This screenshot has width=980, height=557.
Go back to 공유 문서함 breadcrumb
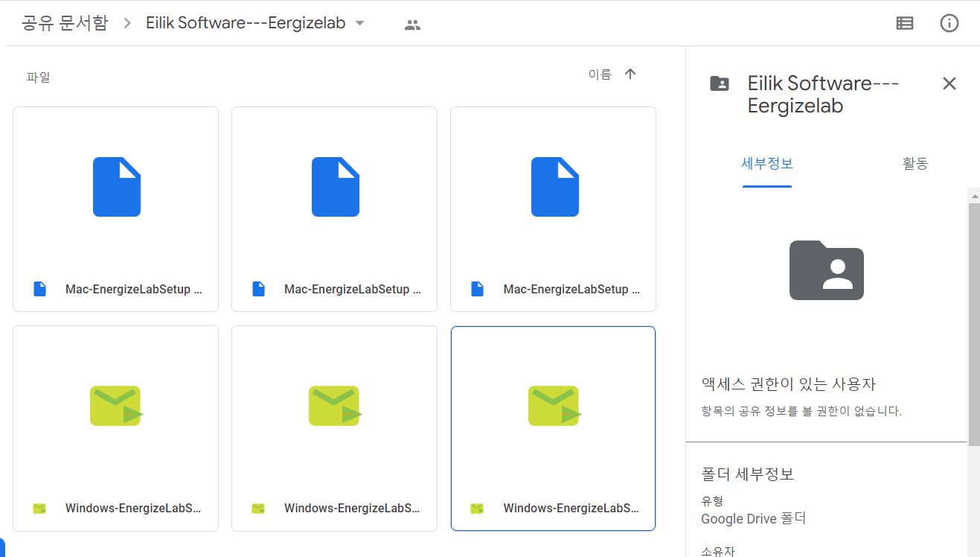pos(65,23)
